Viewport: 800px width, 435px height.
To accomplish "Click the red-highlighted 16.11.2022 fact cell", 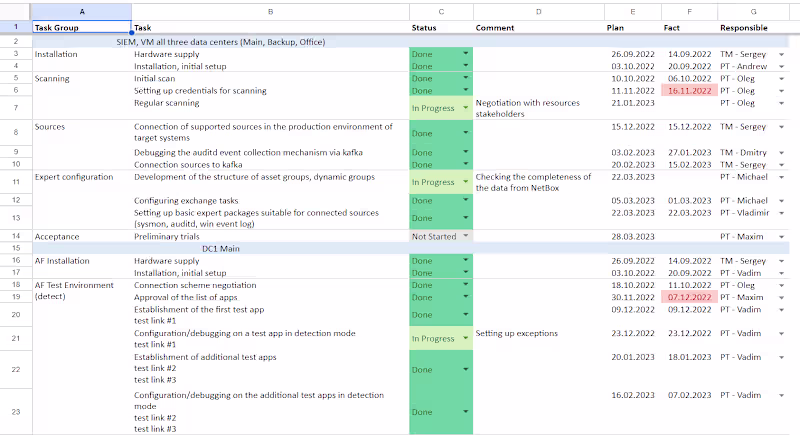I will 687,90.
